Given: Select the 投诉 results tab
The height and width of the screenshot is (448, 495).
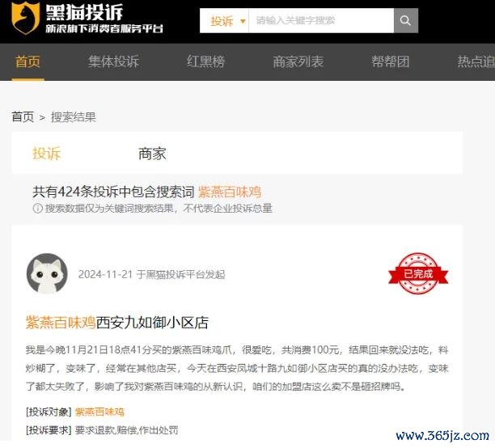Looking at the screenshot, I should [46, 154].
